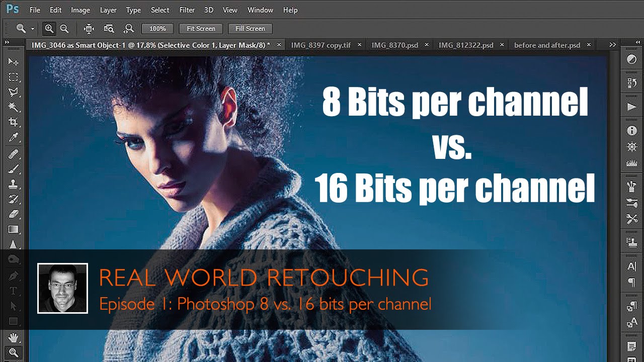Open the Filter menu
This screenshot has width=644, height=362.
pos(187,10)
